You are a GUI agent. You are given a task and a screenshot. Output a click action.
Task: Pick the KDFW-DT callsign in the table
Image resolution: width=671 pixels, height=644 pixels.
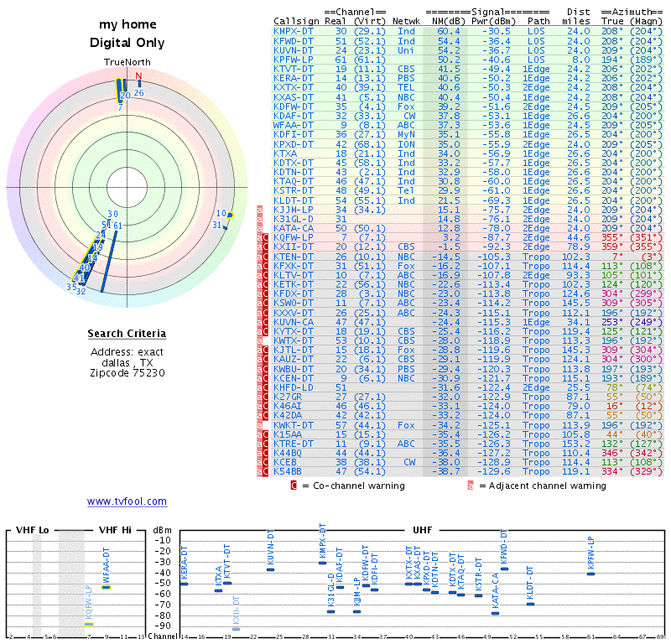(294, 106)
